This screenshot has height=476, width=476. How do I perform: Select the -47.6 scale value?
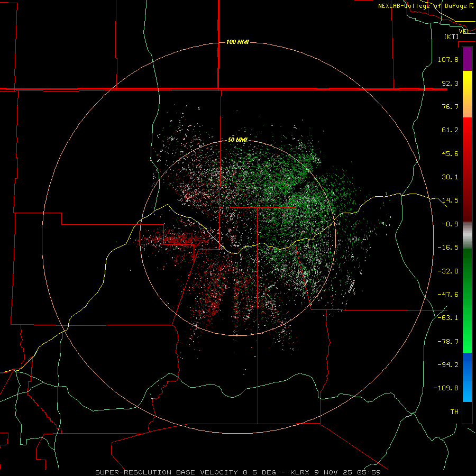[448, 295]
